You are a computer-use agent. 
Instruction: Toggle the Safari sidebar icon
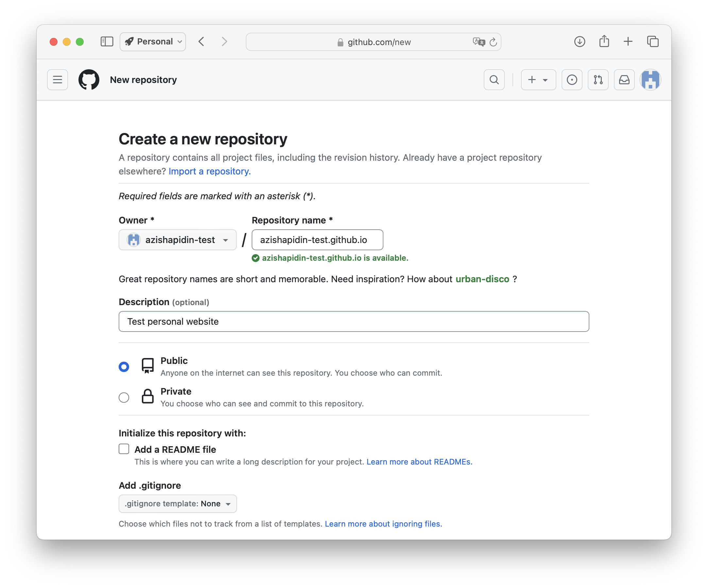(107, 42)
